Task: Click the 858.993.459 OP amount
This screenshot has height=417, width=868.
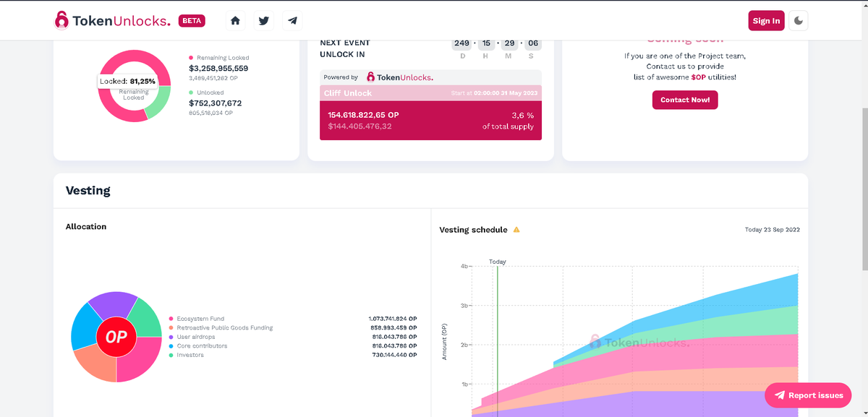Action: click(393, 328)
